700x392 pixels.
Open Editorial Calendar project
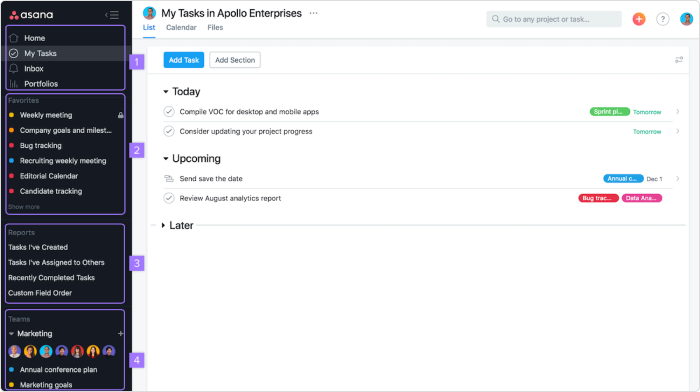[x=49, y=176]
